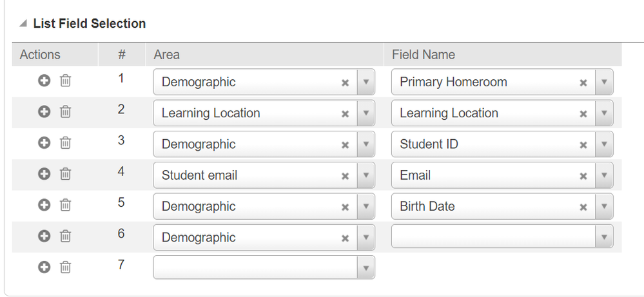Click the Field Name column header

[423, 55]
